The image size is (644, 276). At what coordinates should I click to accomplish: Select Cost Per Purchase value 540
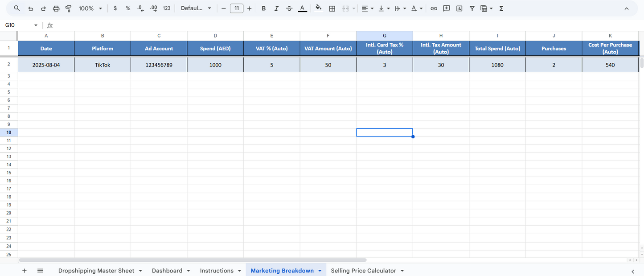point(610,65)
